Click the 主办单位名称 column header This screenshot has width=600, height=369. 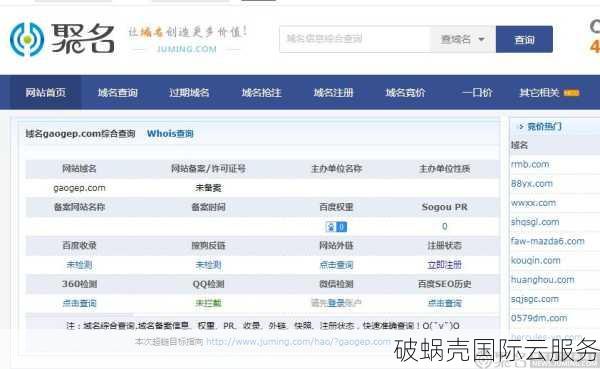click(x=336, y=168)
